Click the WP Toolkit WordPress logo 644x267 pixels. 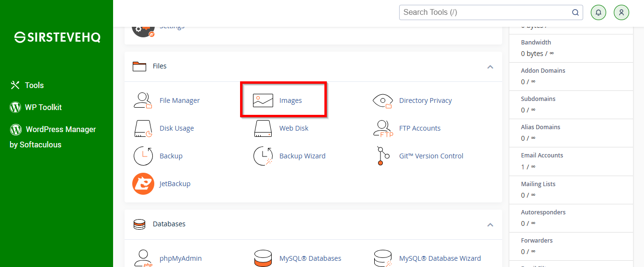click(15, 107)
